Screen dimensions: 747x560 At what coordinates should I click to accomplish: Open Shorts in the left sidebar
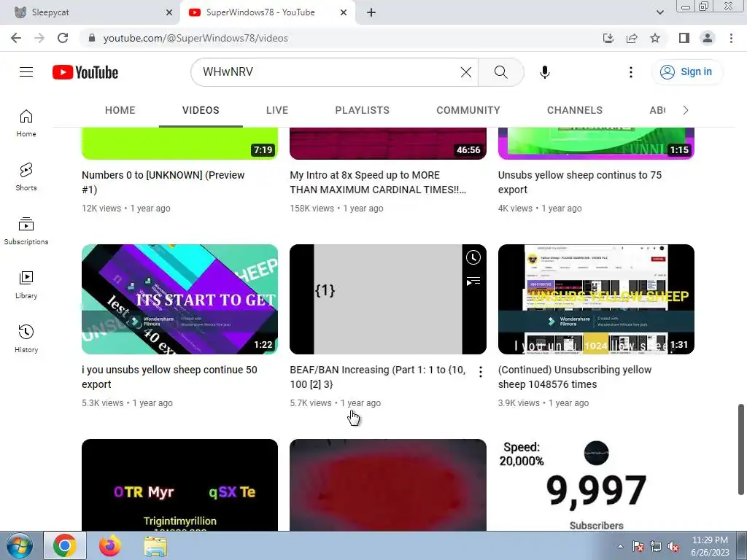pos(26,176)
